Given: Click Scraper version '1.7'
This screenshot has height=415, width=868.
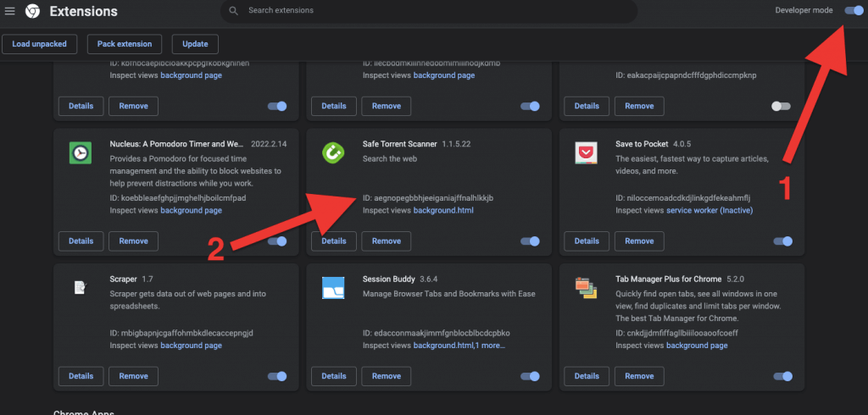Looking at the screenshot, I should click(x=147, y=279).
